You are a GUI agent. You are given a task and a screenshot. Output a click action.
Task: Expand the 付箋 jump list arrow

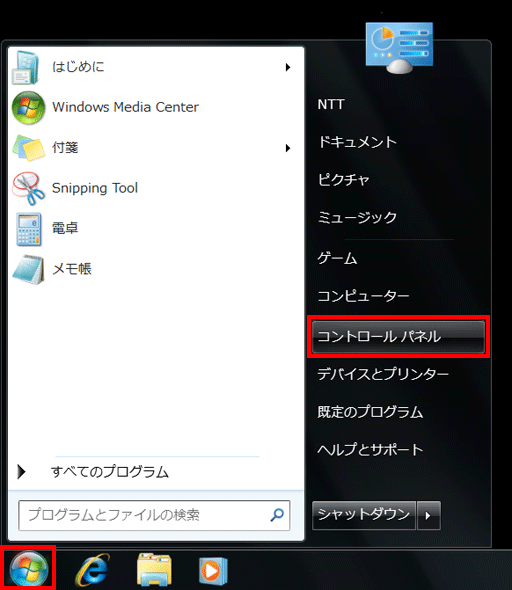click(288, 148)
